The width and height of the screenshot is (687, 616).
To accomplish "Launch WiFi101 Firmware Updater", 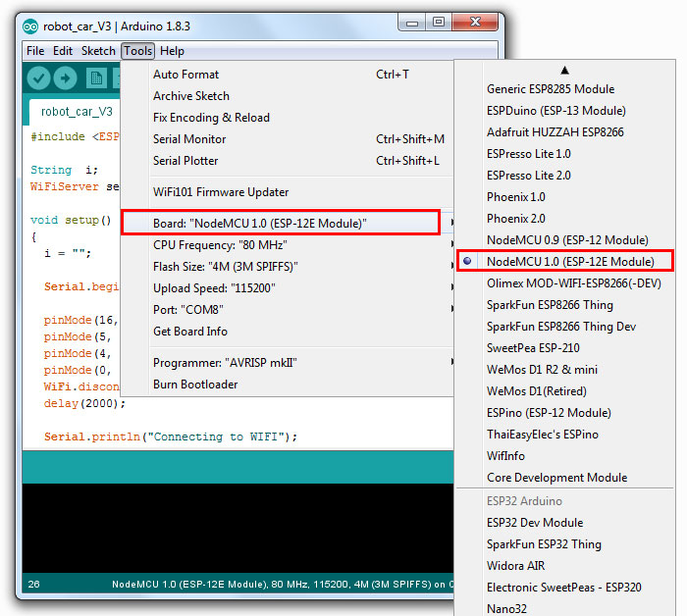I will (287, 191).
